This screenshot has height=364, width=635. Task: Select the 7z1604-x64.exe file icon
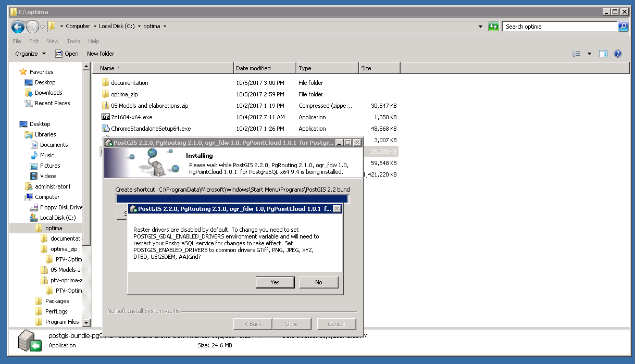click(x=106, y=117)
